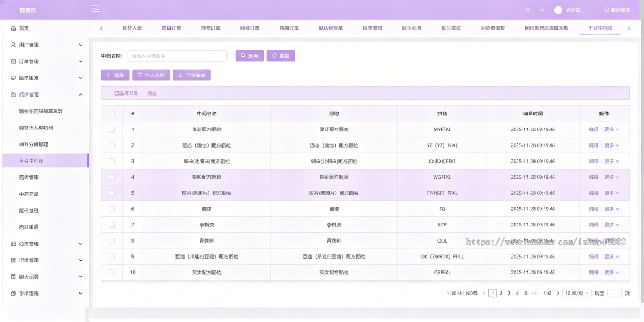Click the 拼音 column header
Image resolution: width=644 pixels, height=322 pixels.
pos(442,114)
